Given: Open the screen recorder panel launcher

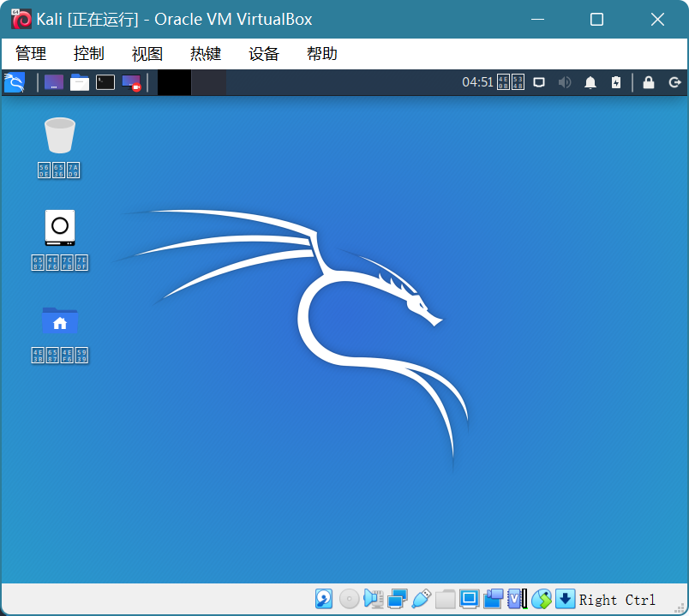Looking at the screenshot, I should tap(131, 82).
